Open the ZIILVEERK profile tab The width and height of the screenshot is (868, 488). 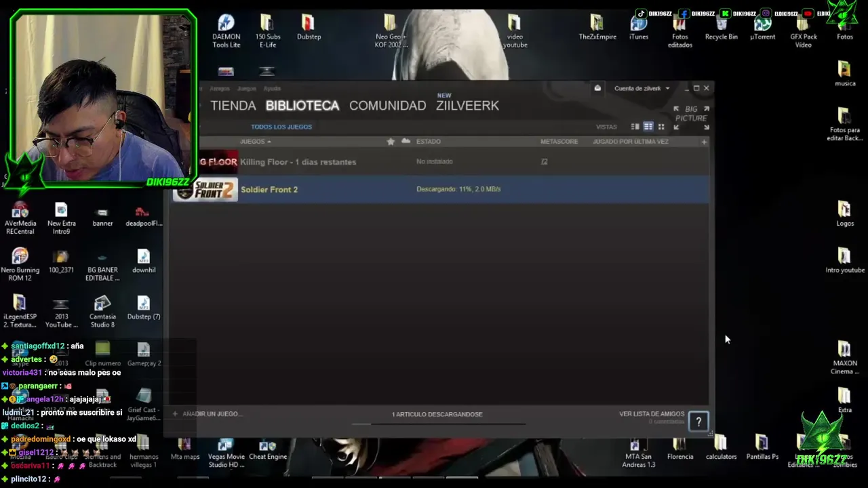click(x=467, y=106)
